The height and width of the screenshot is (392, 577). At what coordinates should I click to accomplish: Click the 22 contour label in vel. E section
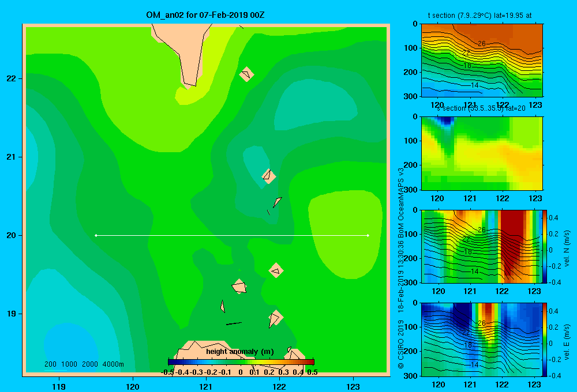click(466, 333)
